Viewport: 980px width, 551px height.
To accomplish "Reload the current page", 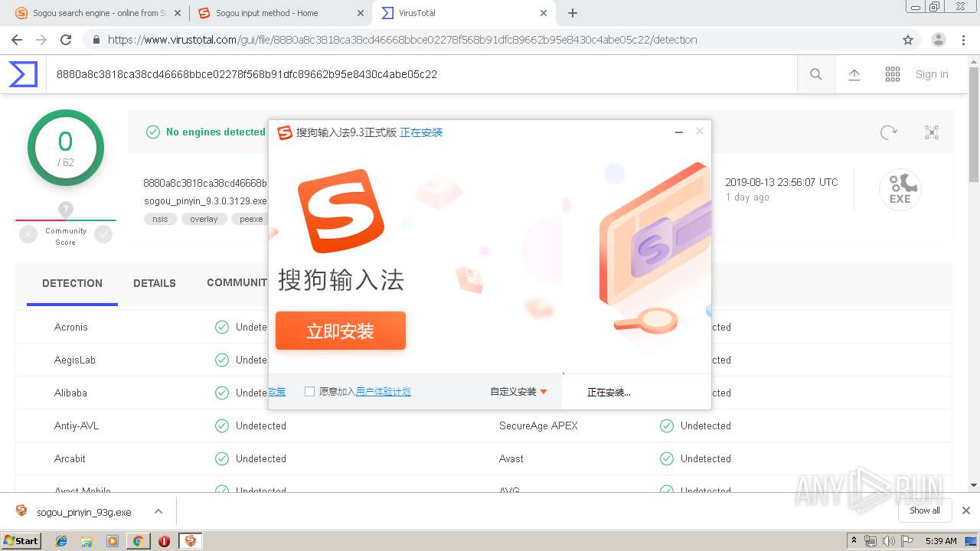I will coord(66,40).
